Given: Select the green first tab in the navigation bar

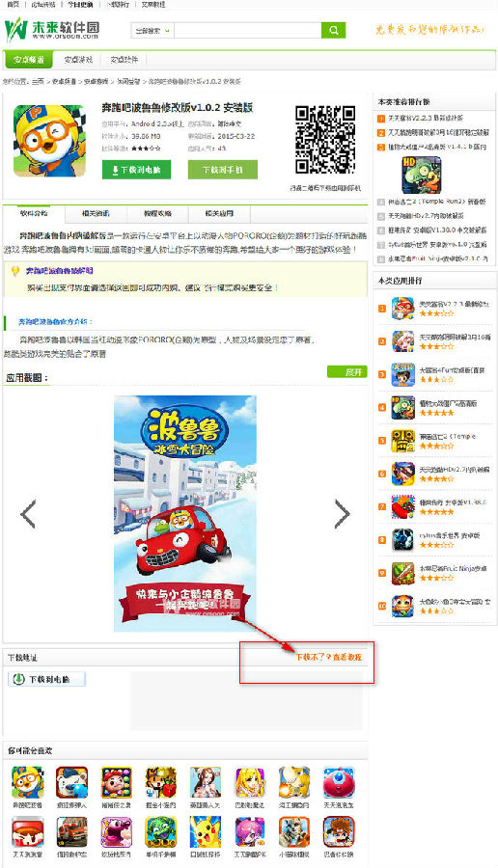Looking at the screenshot, I should click(28, 60).
